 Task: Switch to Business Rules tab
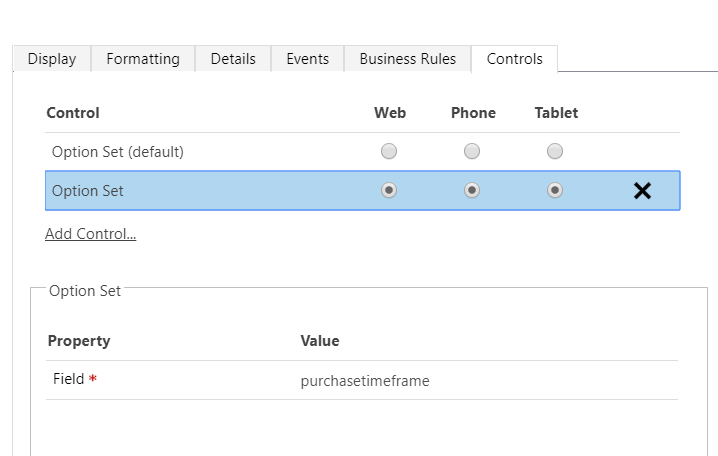click(408, 59)
